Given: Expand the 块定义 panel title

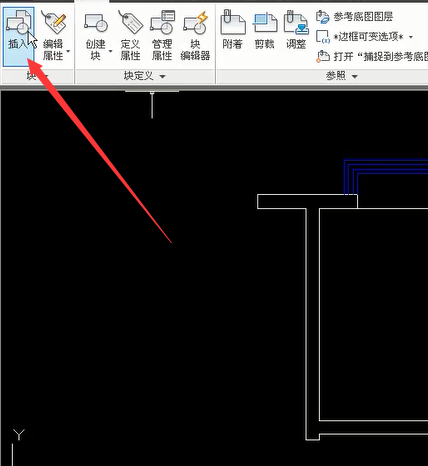Looking at the screenshot, I should click(144, 76).
